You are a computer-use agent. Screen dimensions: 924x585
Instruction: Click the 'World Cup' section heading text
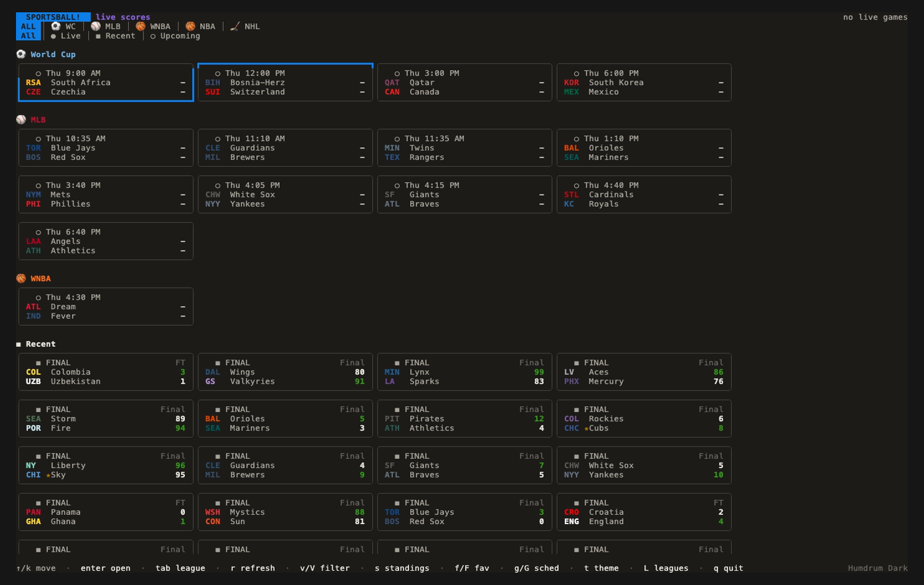53,54
